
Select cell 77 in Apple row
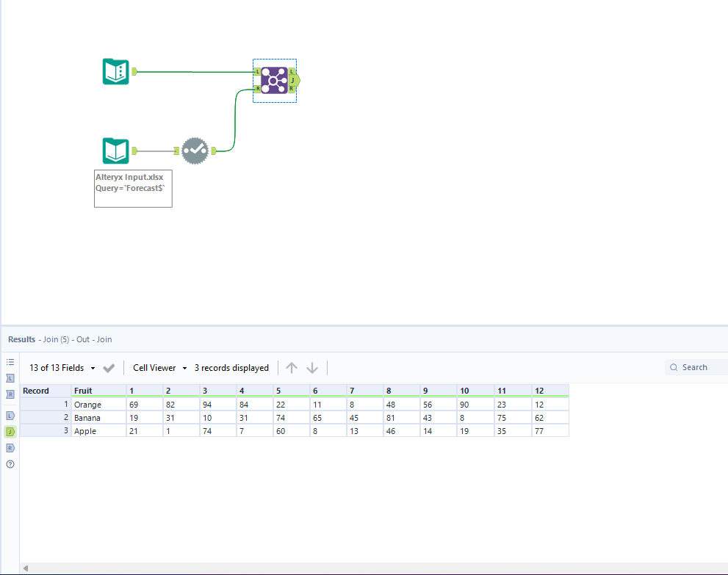tap(550, 431)
